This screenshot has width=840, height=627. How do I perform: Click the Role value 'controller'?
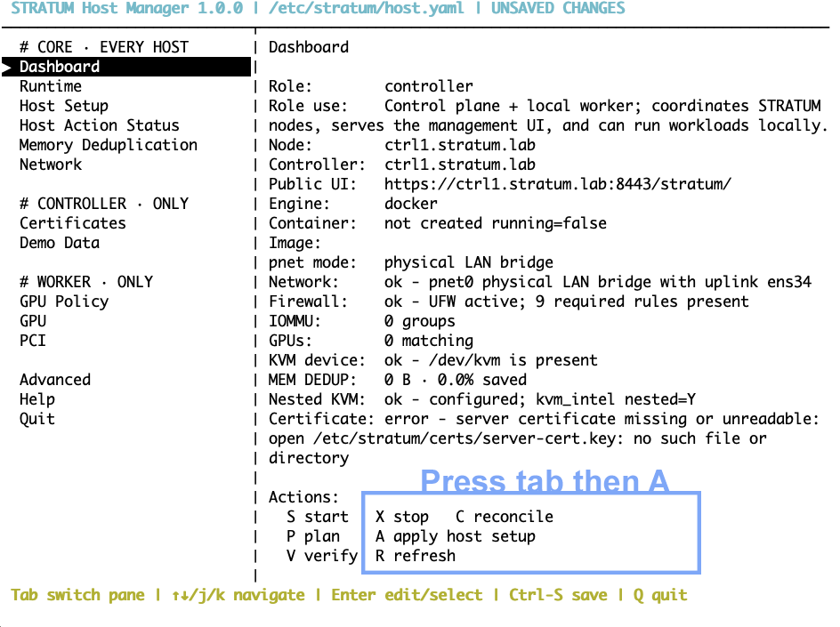click(x=429, y=86)
